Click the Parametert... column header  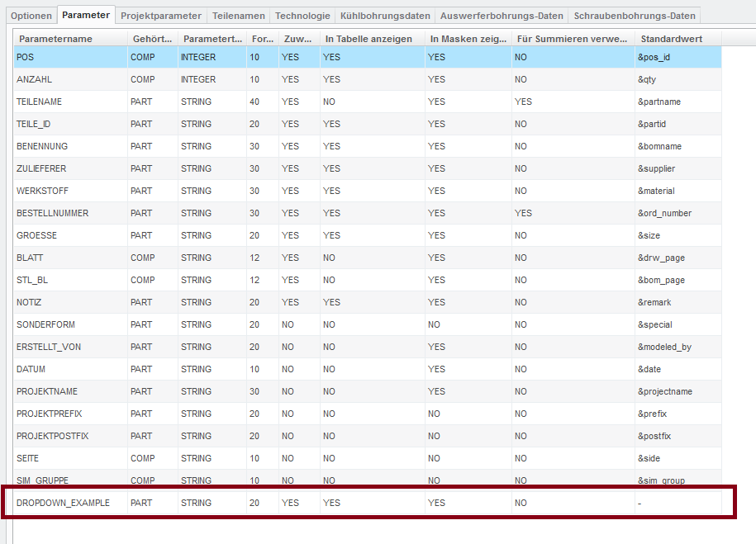coord(212,39)
